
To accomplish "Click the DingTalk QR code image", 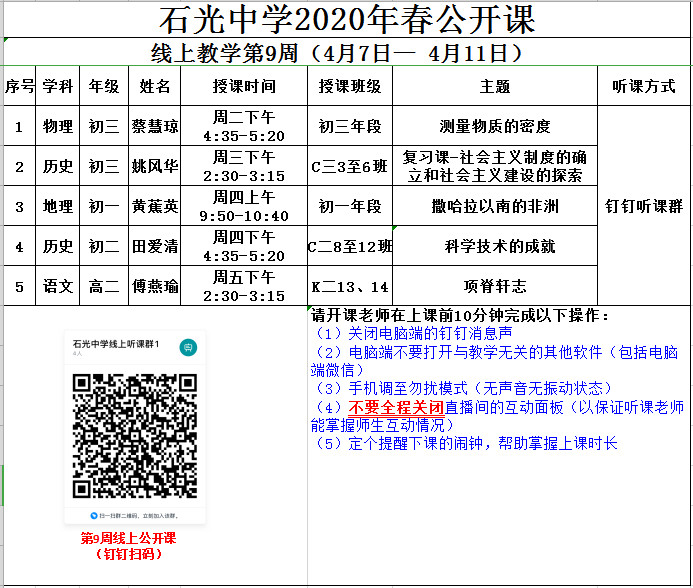I will 134,433.
